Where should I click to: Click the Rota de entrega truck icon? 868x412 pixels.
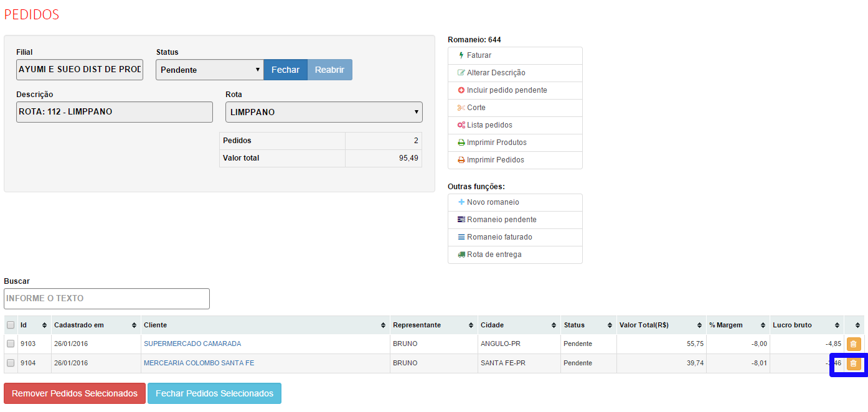pyautogui.click(x=461, y=255)
